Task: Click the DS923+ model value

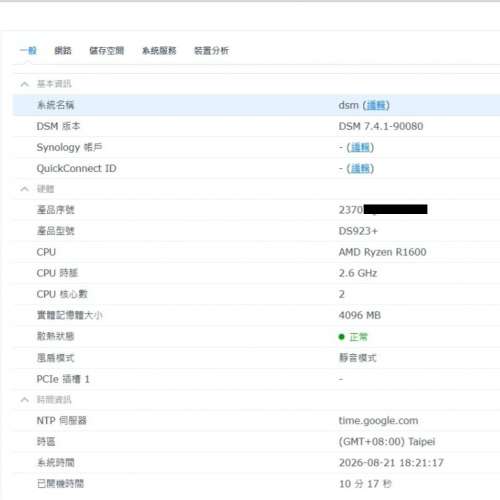Action: [358, 231]
